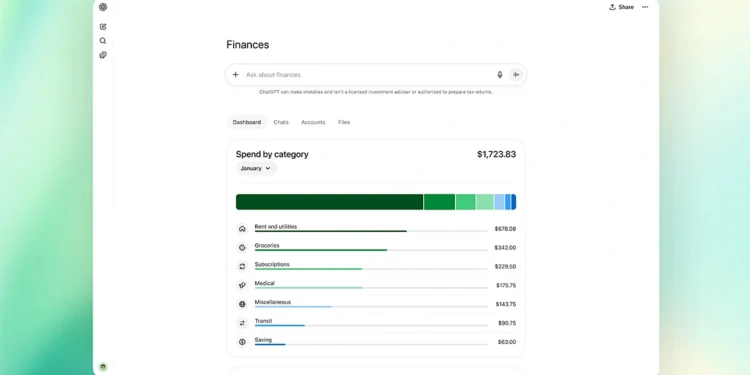Switch to the Files tab
This screenshot has height=375, width=750.
pos(344,122)
